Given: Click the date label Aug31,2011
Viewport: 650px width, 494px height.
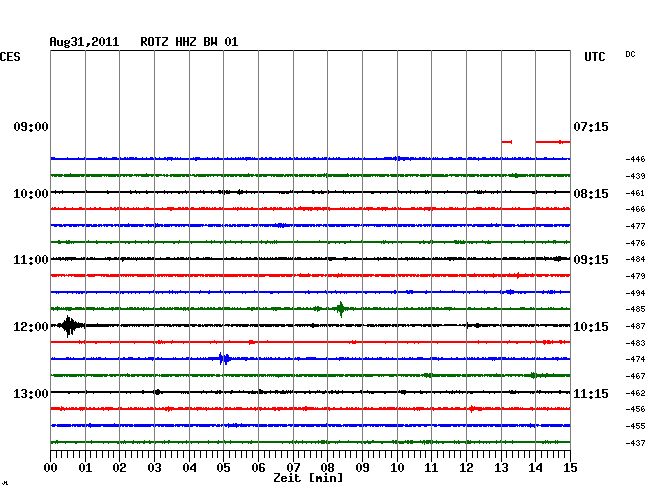Looking at the screenshot, I should pyautogui.click(x=84, y=42).
